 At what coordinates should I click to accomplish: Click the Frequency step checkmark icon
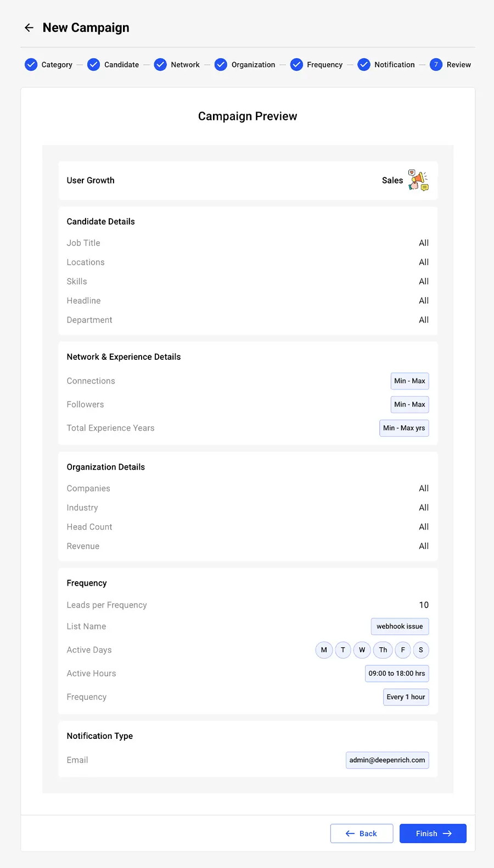[296, 65]
